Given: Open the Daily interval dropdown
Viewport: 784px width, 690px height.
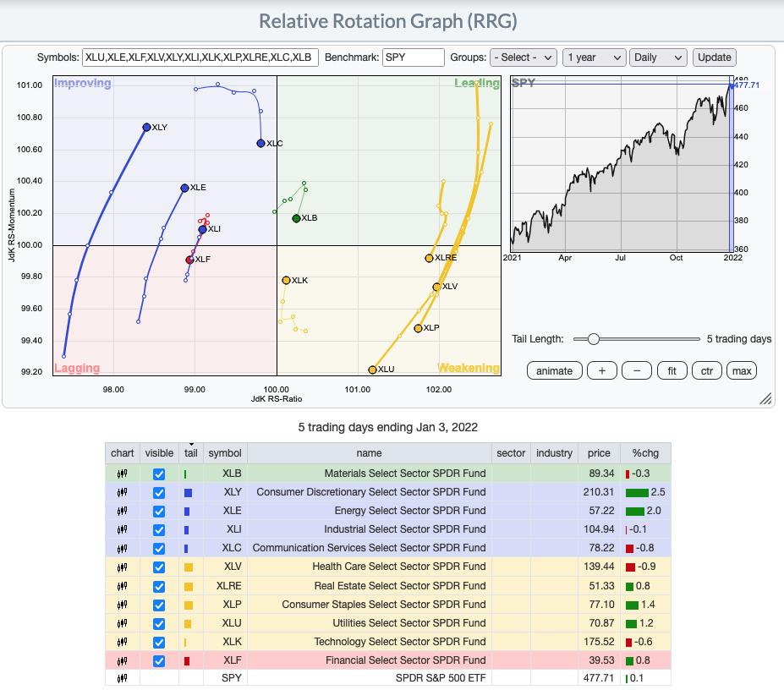Looking at the screenshot, I should pos(658,57).
